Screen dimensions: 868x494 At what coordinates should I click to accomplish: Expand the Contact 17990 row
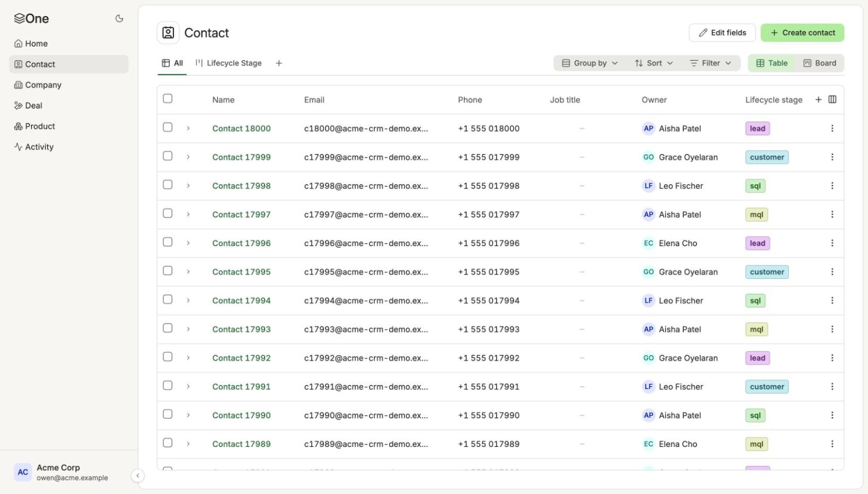[x=188, y=415]
